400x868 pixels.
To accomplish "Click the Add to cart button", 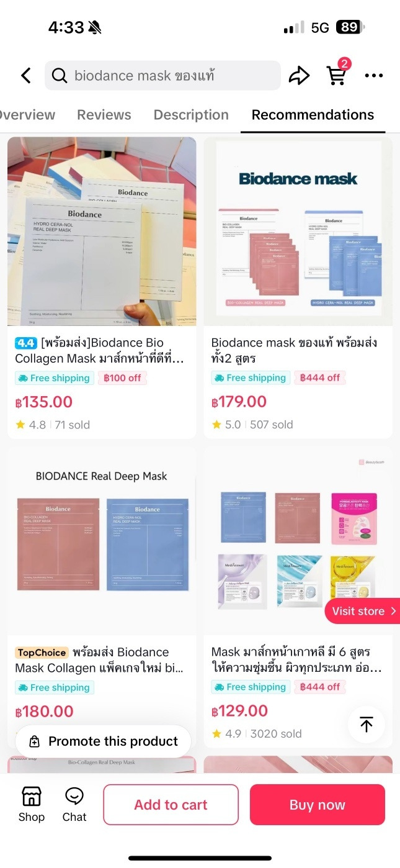I will click(x=171, y=805).
